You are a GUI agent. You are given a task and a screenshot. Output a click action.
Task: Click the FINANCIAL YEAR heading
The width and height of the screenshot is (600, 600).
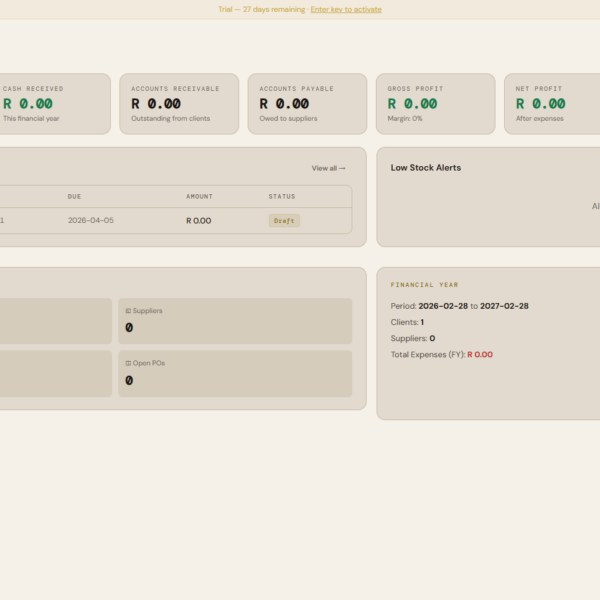424,285
